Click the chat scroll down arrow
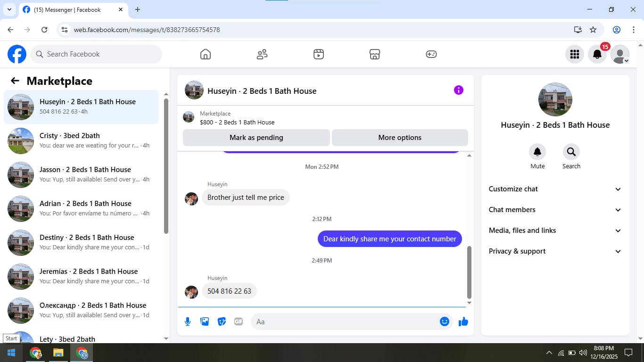This screenshot has height=362, width=644. pos(469,303)
